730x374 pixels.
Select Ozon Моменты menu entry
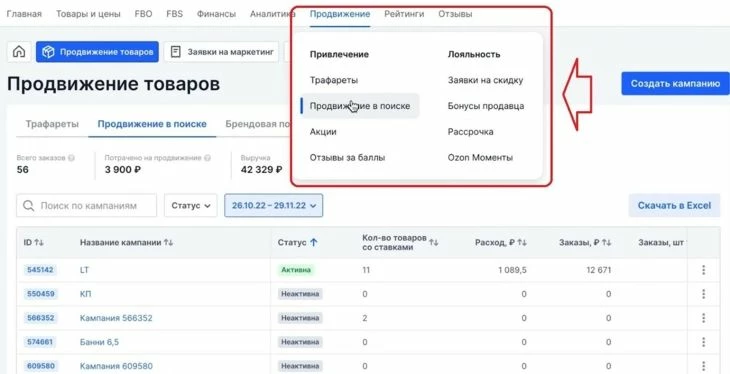[480, 158]
